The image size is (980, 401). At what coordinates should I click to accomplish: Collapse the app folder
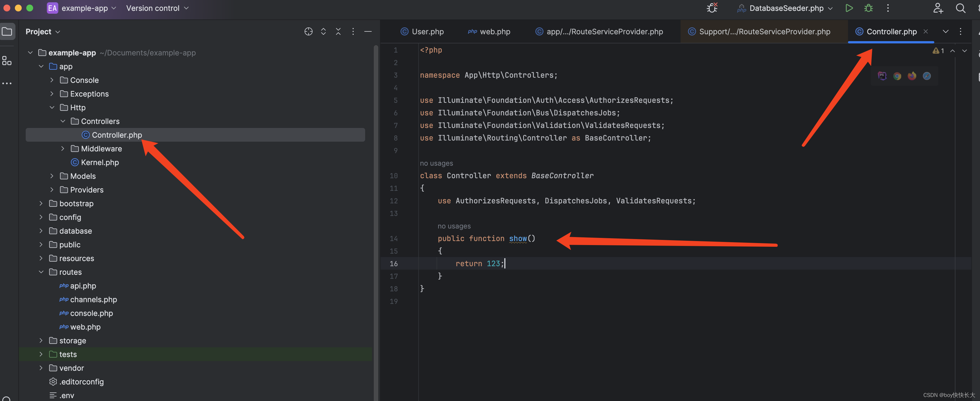[x=41, y=67]
